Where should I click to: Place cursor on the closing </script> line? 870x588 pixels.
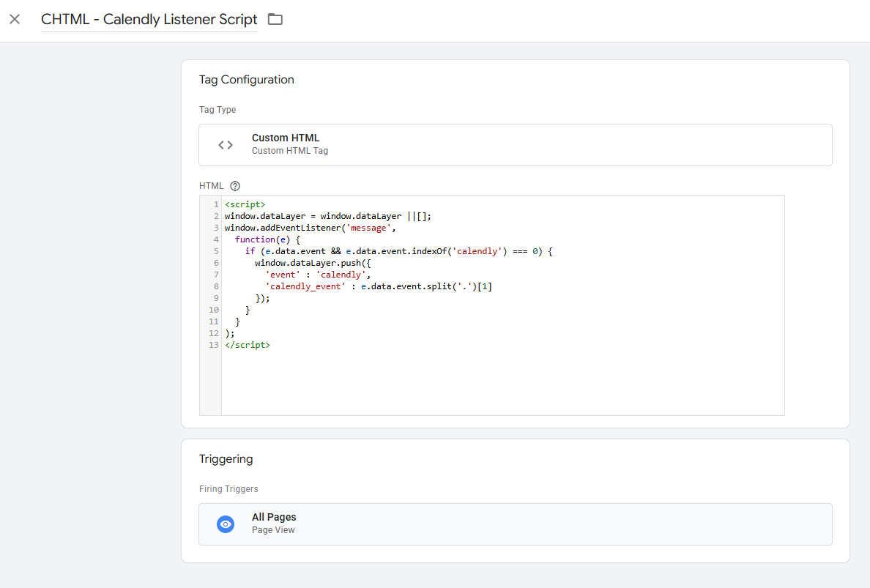click(x=248, y=345)
